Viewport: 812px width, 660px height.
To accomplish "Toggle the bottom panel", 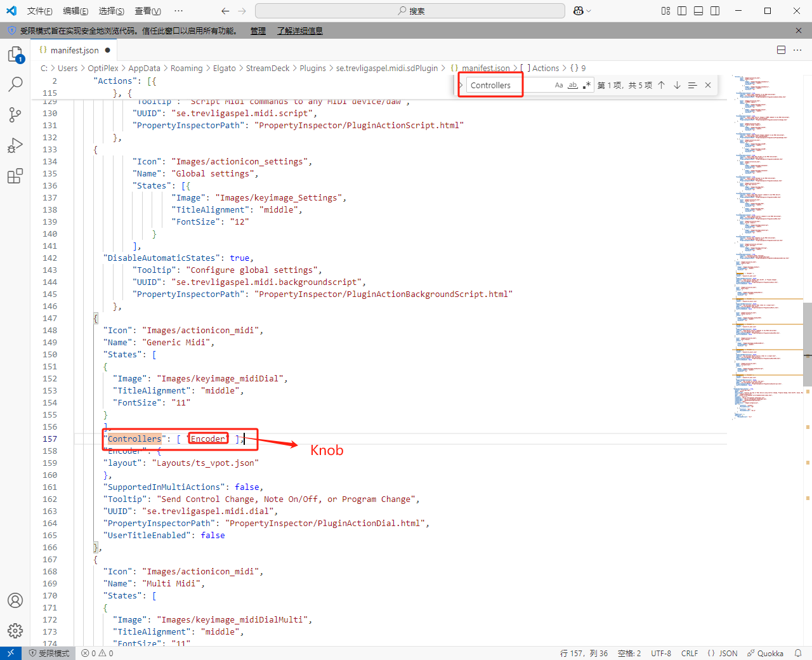I will [x=698, y=11].
